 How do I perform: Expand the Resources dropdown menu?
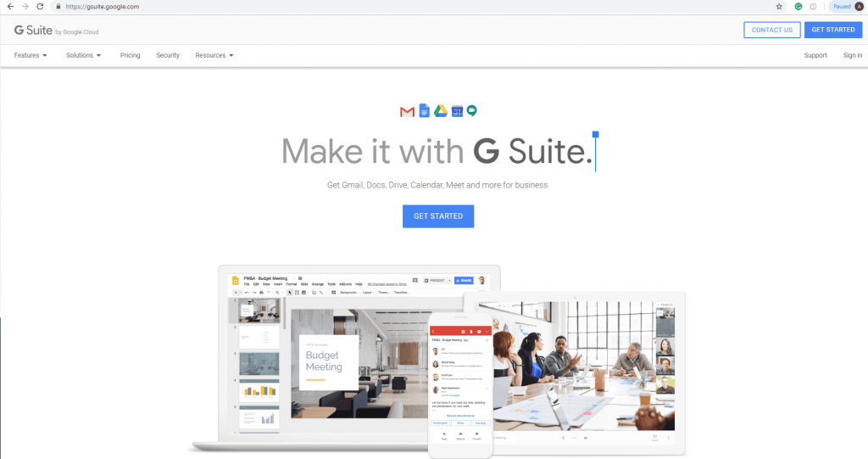(x=214, y=55)
